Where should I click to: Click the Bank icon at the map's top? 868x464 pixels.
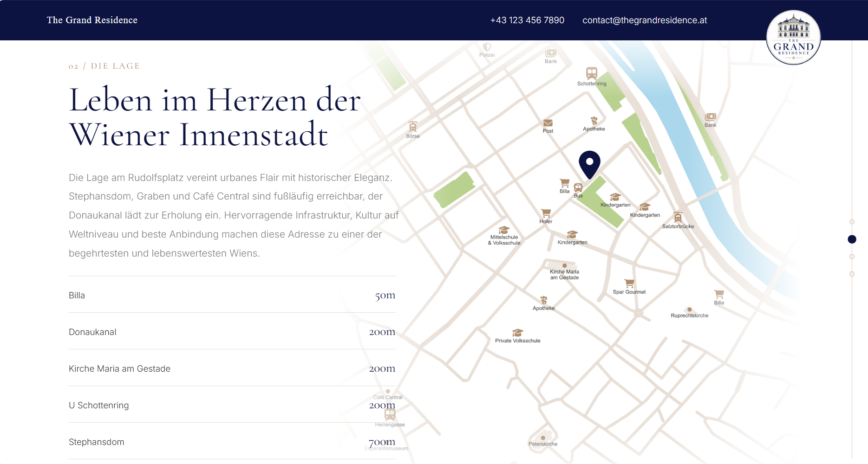(551, 53)
